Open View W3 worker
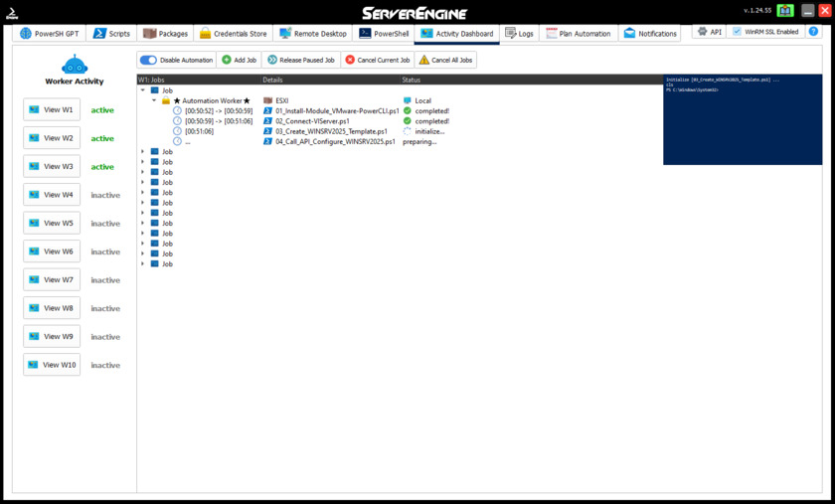835x504 pixels. pos(52,166)
